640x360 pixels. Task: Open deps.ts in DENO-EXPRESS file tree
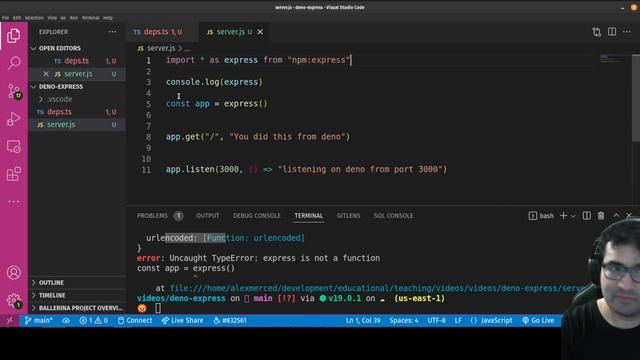77,112
